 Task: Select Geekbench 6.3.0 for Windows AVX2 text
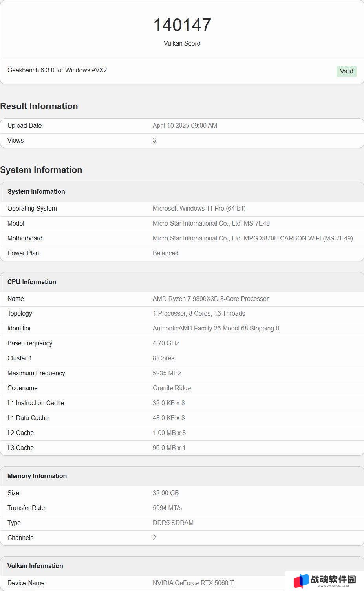click(57, 70)
